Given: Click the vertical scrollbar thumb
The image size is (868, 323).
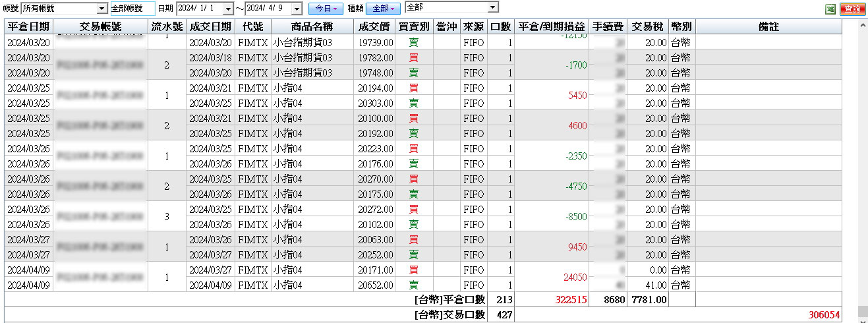Looking at the screenshot, I should click(x=862, y=310).
